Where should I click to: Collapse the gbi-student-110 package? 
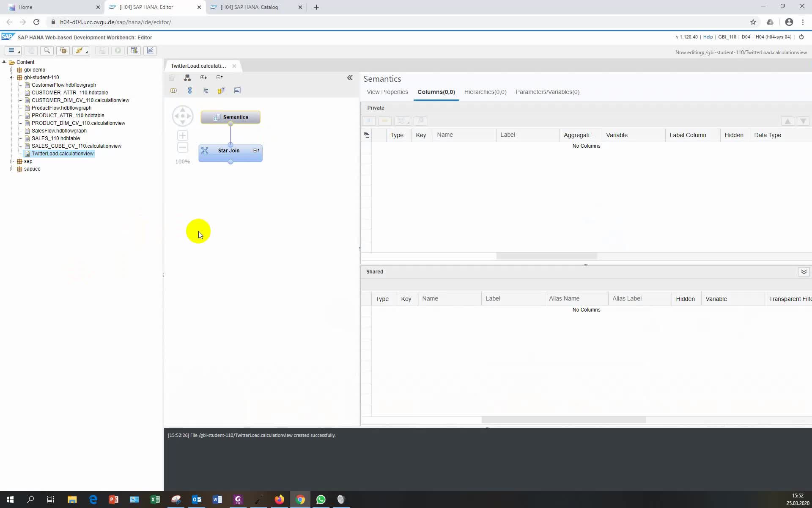(12, 77)
